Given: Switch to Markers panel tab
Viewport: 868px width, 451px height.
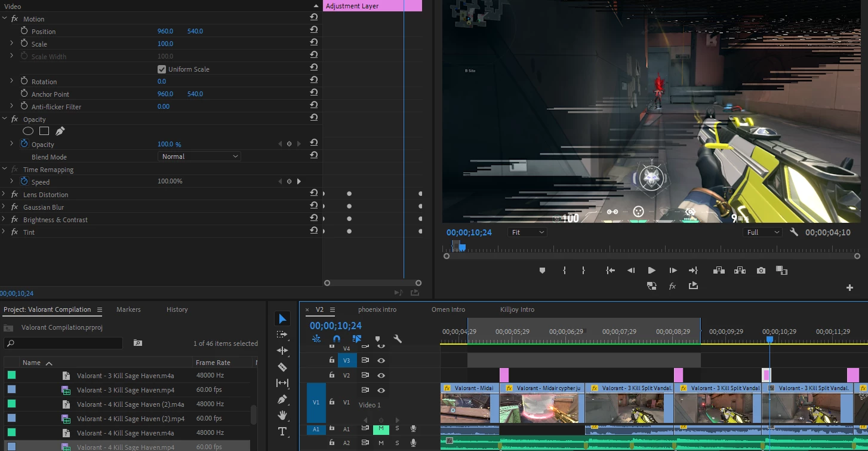Looking at the screenshot, I should click(128, 309).
